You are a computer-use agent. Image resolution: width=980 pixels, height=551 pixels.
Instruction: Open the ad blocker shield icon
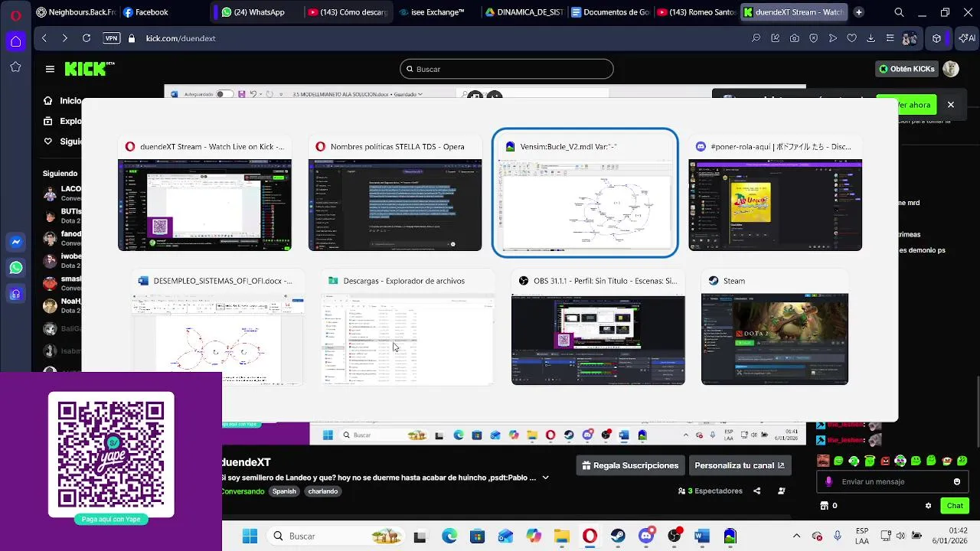coord(813,38)
